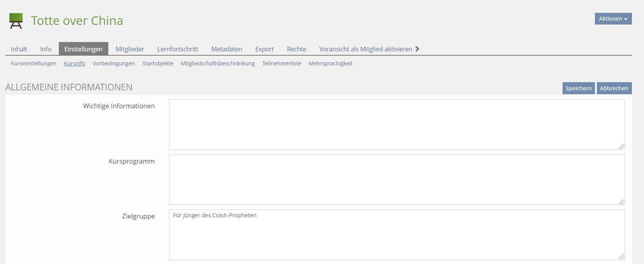Select the Mehrsprachigkeit sub-tab
644x264 pixels.
tap(330, 63)
